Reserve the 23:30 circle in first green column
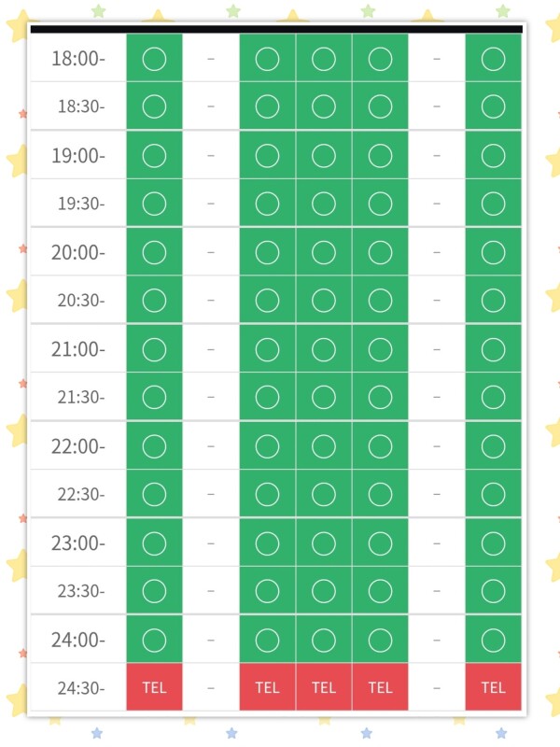560x747 pixels. point(154,590)
